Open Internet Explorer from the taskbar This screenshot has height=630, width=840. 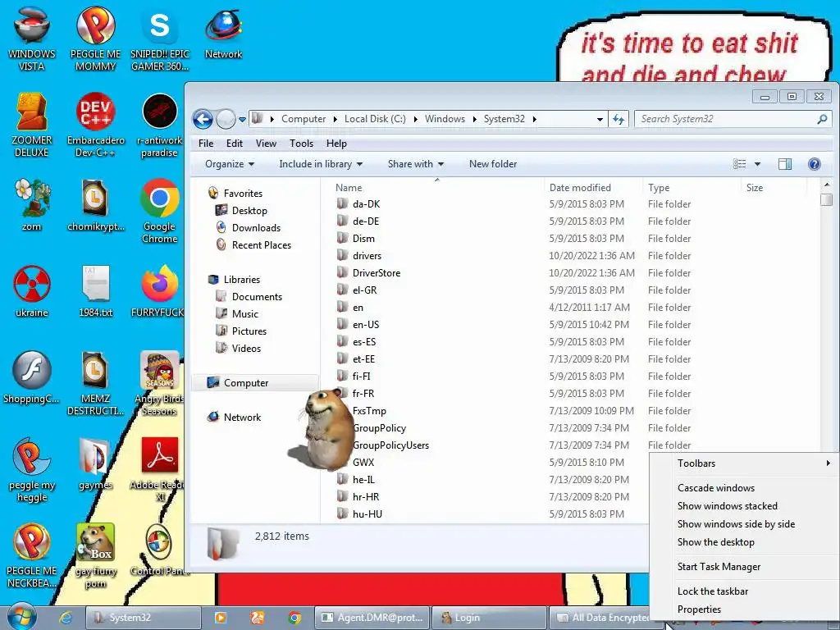pos(66,618)
